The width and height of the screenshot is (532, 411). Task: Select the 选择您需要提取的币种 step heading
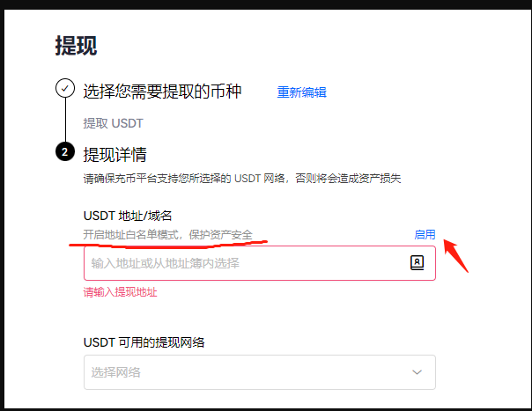coord(162,92)
